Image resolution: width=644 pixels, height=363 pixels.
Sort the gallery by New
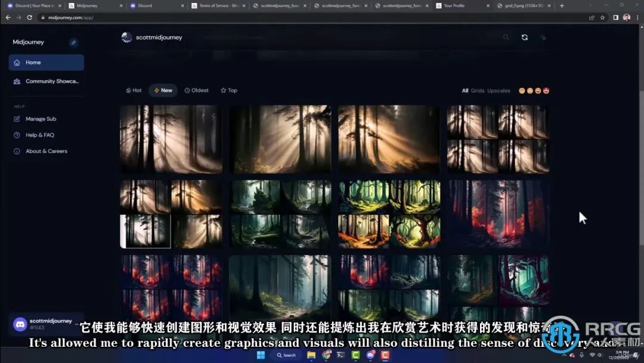pyautogui.click(x=163, y=90)
